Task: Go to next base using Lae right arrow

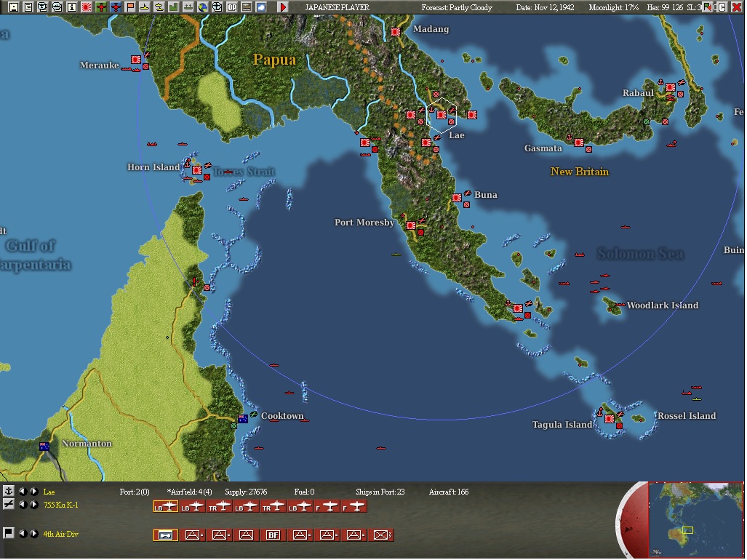Action: coord(34,492)
